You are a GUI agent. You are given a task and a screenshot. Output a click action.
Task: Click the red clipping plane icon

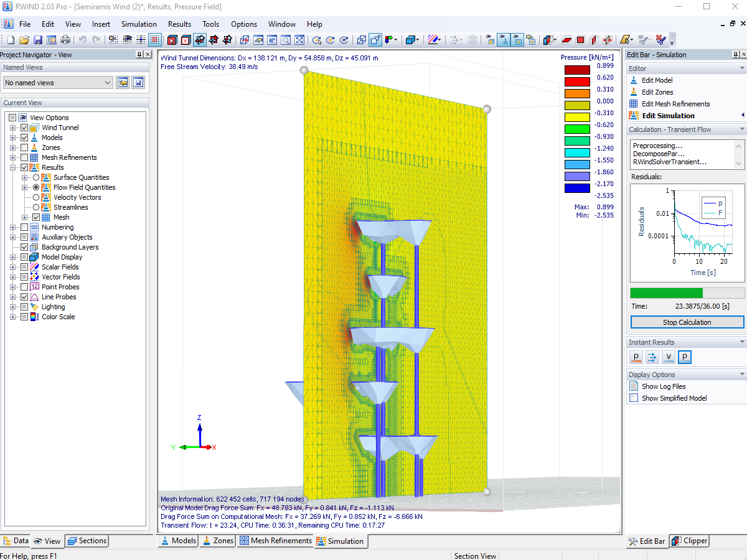coord(566,40)
